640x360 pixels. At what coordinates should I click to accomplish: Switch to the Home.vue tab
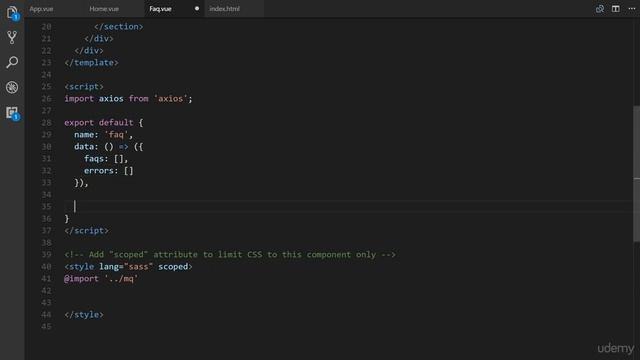coord(104,9)
